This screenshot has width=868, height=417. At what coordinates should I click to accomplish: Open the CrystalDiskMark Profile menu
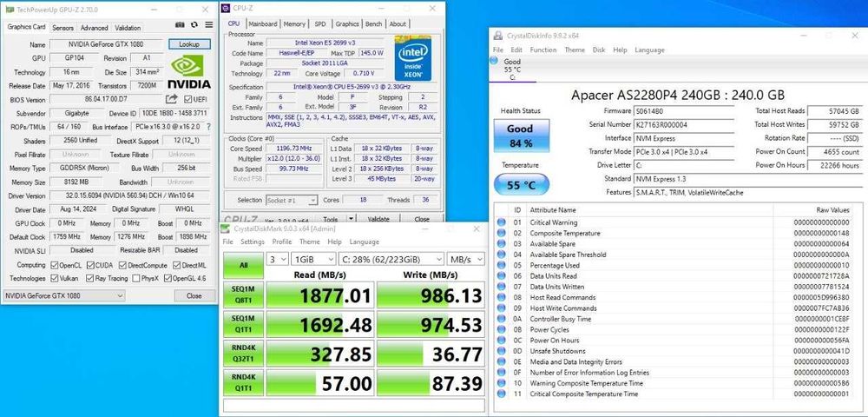[282, 242]
